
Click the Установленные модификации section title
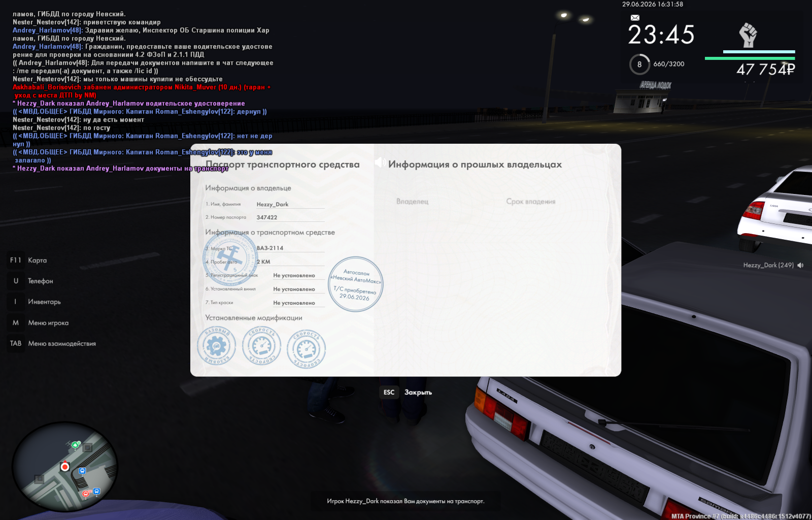254,318
